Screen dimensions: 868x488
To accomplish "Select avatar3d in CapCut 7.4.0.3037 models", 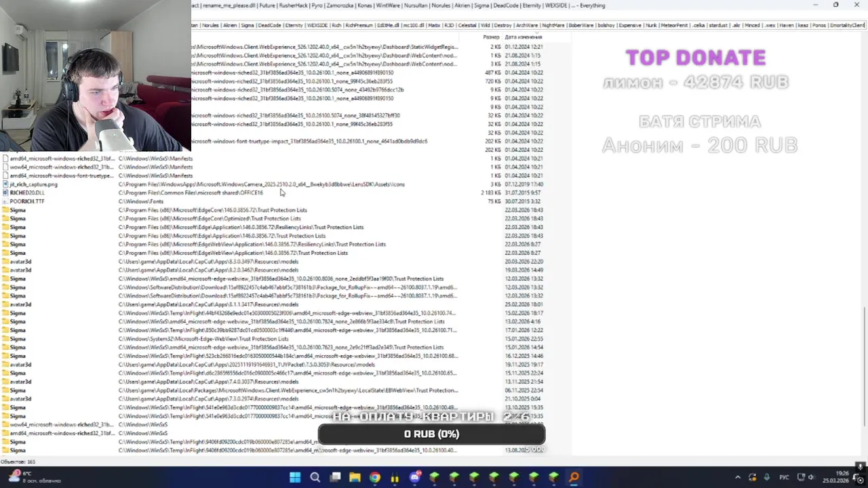I will (x=20, y=382).
